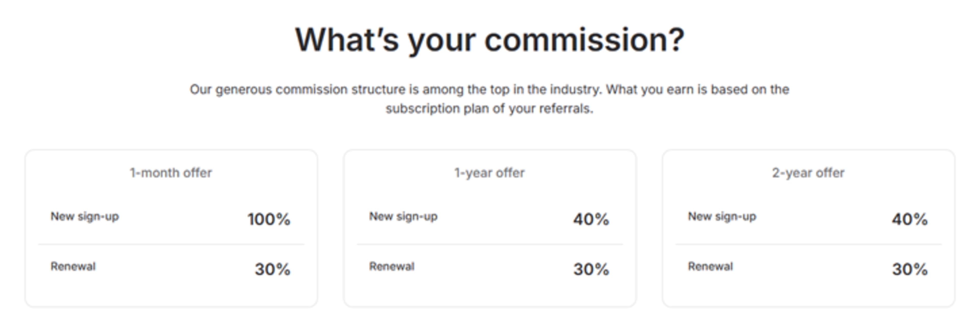Select the 1-year offer card title
The height and width of the screenshot is (325, 980).
point(490,173)
